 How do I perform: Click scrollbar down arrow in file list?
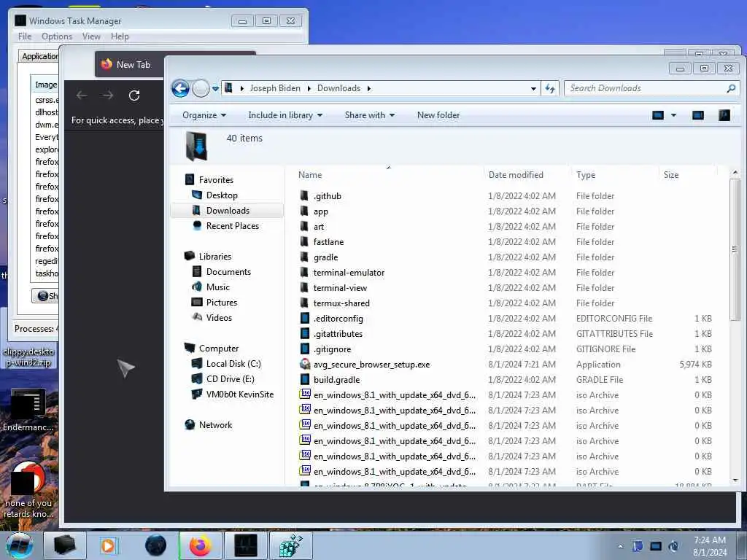(x=735, y=481)
